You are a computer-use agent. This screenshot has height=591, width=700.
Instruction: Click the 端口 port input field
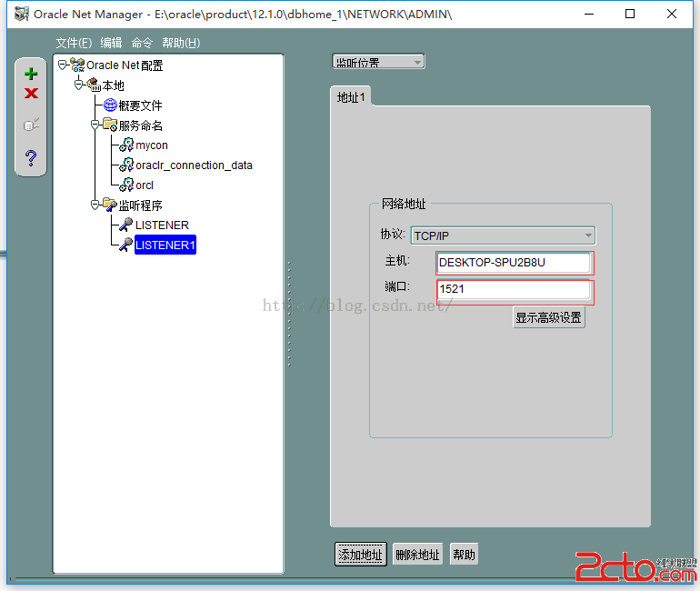[x=515, y=289]
